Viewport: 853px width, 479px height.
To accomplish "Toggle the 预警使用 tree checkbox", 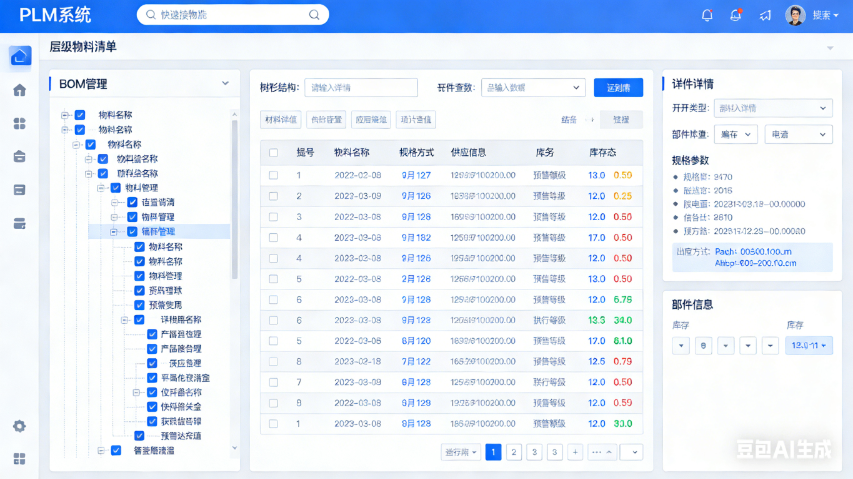I will click(140, 305).
